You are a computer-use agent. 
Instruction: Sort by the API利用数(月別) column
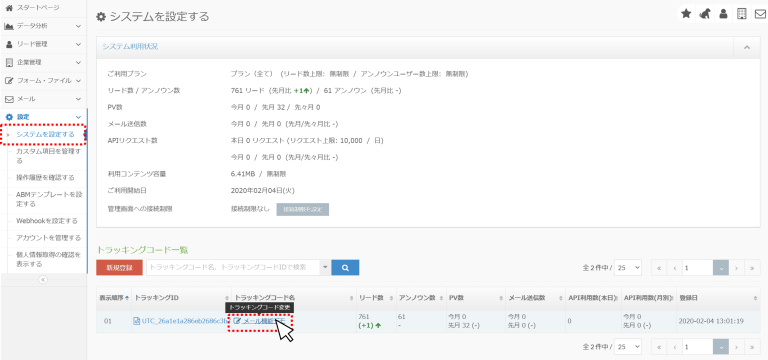tap(648, 298)
